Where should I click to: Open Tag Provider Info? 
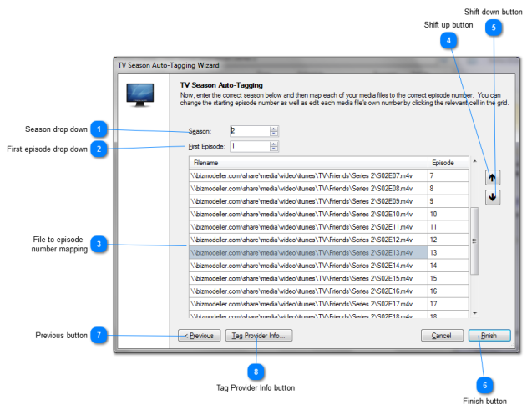coord(258,335)
